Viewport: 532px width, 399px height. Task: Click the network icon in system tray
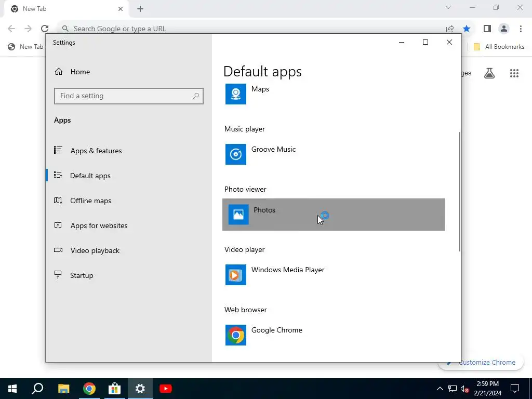[453, 389]
